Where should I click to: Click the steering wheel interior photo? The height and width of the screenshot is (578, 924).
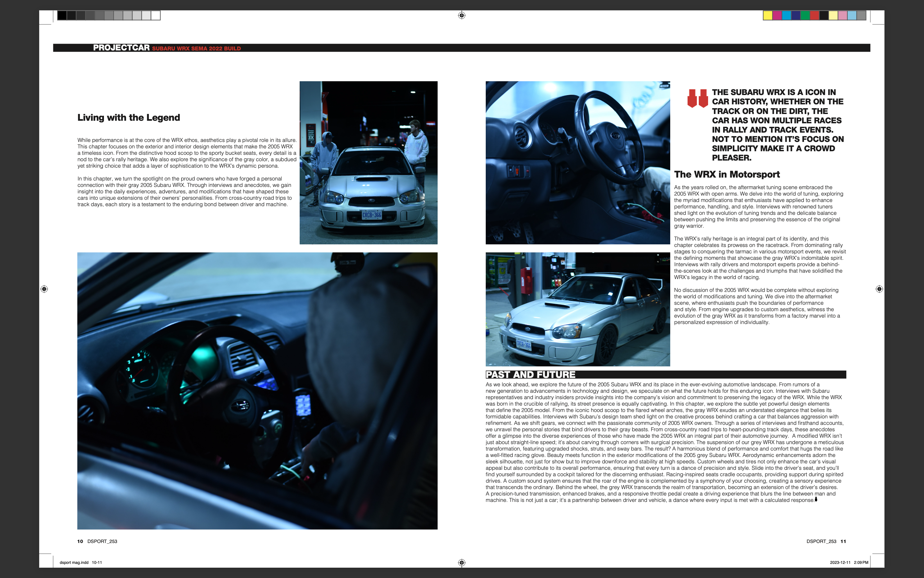(x=578, y=162)
